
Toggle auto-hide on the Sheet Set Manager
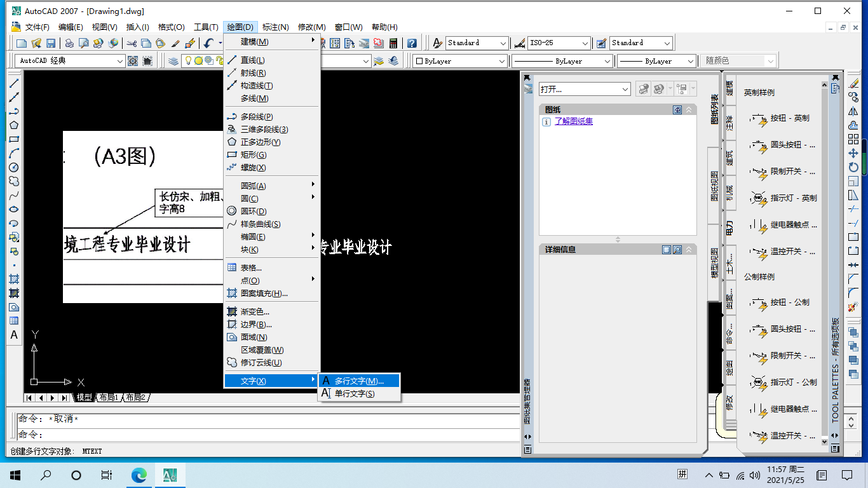(x=527, y=78)
